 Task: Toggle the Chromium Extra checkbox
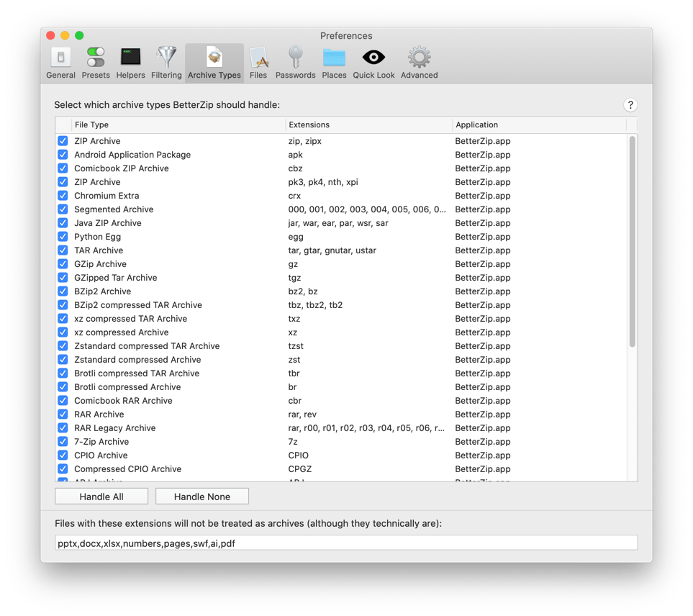tap(63, 196)
